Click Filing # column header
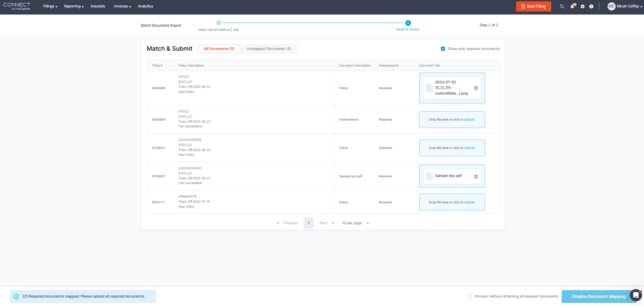This screenshot has height=306, width=644. [157, 66]
